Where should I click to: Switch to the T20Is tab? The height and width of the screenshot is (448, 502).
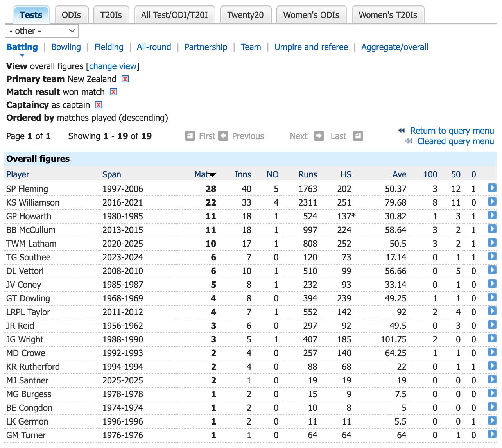[x=111, y=15]
